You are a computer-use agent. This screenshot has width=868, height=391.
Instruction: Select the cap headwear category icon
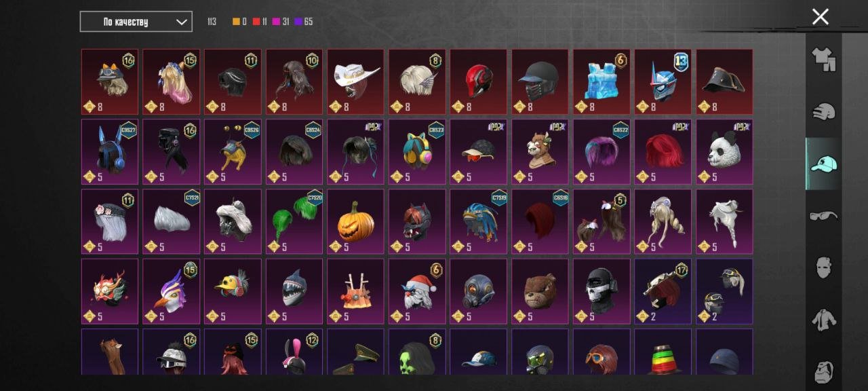click(823, 164)
